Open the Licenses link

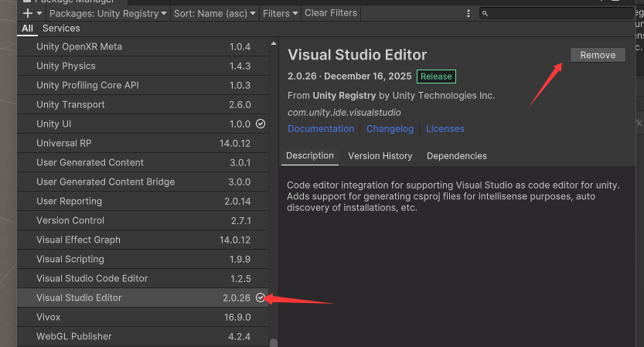pos(445,129)
